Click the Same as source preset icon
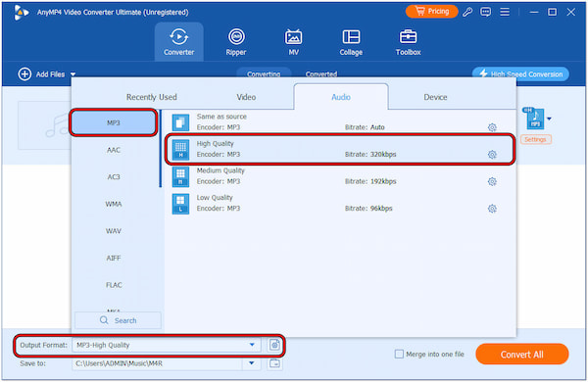The width and height of the screenshot is (588, 382). click(x=180, y=122)
